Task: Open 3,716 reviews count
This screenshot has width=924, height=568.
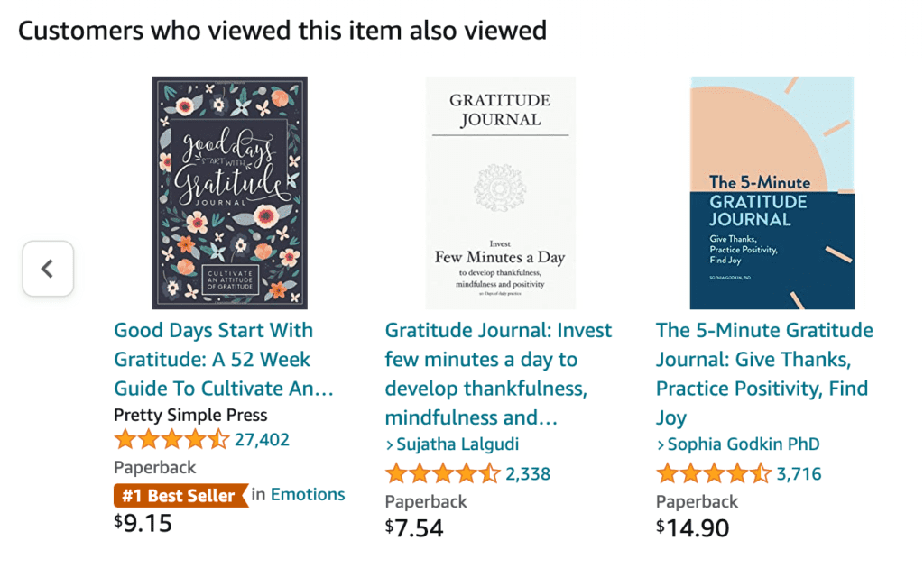Action: pyautogui.click(x=799, y=474)
